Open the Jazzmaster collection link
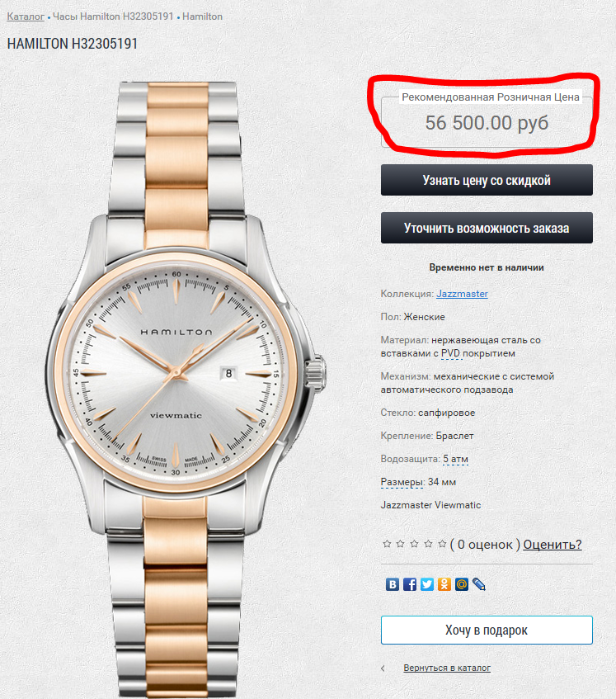The image size is (616, 699). tap(462, 294)
